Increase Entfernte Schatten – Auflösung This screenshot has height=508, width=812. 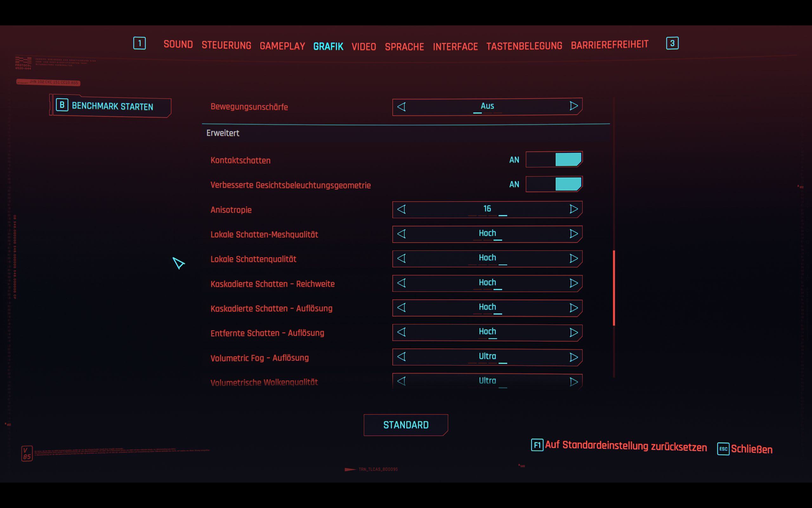(x=573, y=332)
